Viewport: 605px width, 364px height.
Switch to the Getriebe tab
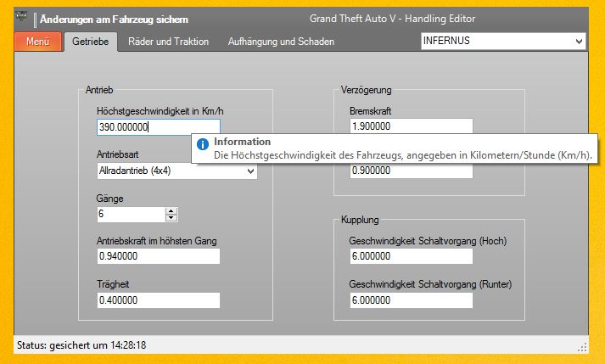click(x=90, y=41)
